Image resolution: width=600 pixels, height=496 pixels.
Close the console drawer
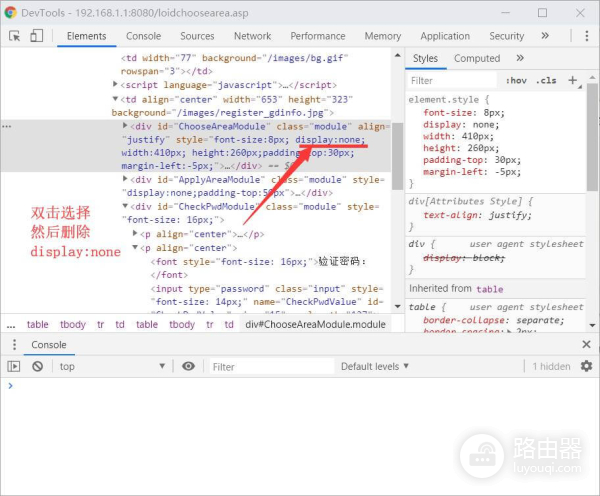[x=586, y=345]
